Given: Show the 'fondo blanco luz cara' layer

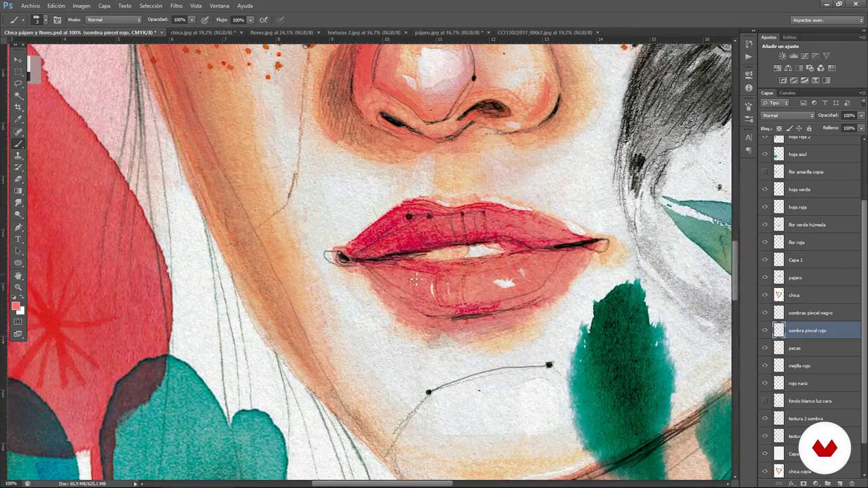Looking at the screenshot, I should pyautogui.click(x=765, y=401).
